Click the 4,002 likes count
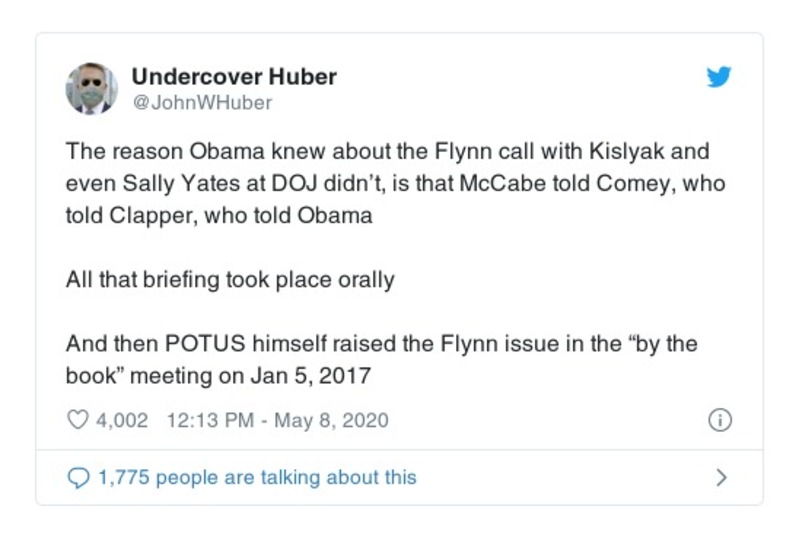 (x=121, y=420)
